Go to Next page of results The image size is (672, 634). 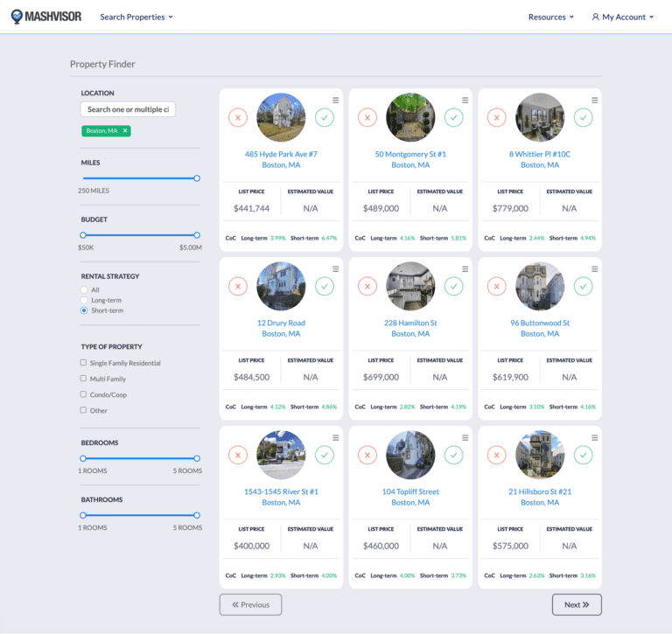click(577, 604)
